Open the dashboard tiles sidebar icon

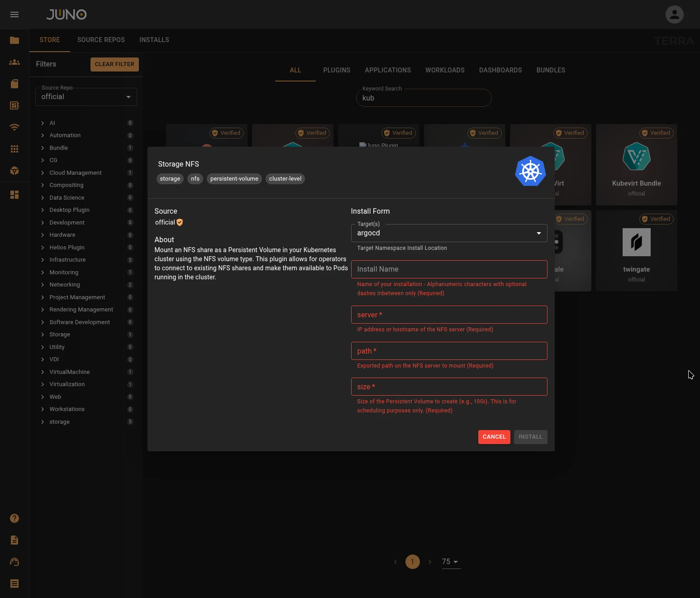[14, 195]
